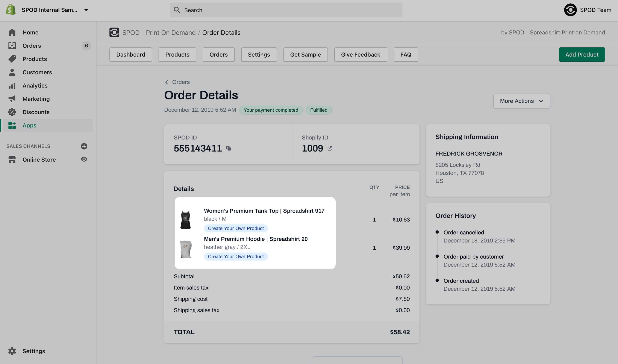
Task: Click the Give Feedback button
Action: click(360, 55)
